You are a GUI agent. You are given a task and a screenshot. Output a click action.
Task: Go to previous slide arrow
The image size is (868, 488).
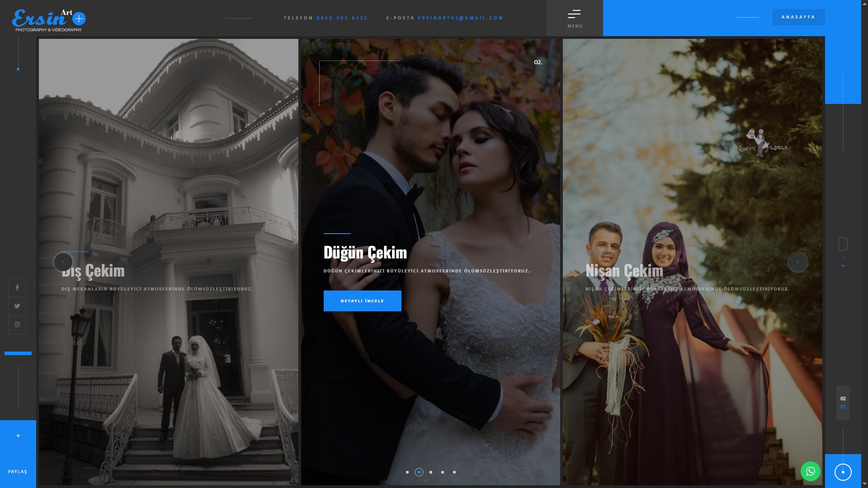click(63, 262)
